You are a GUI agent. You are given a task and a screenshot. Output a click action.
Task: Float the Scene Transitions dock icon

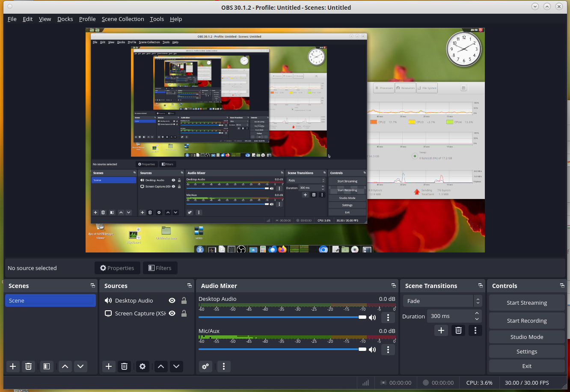pyautogui.click(x=480, y=285)
